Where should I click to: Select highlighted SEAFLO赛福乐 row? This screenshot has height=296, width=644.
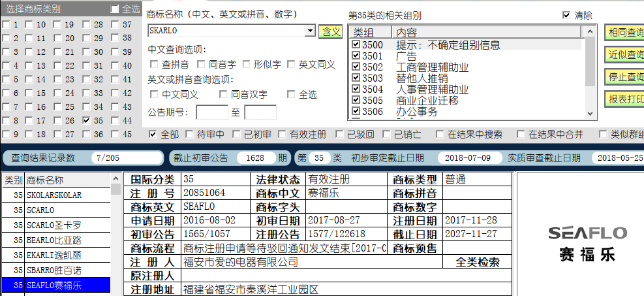56,286
